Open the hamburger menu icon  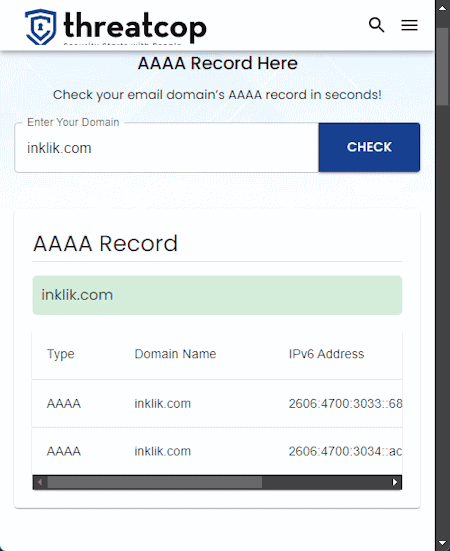tap(409, 25)
